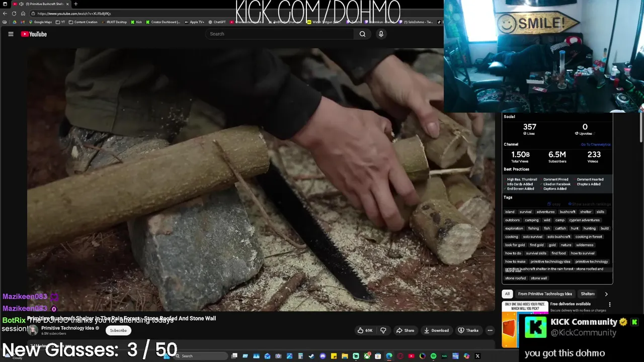Go back using browser back arrow
The height and width of the screenshot is (362, 644).
pos(5,14)
